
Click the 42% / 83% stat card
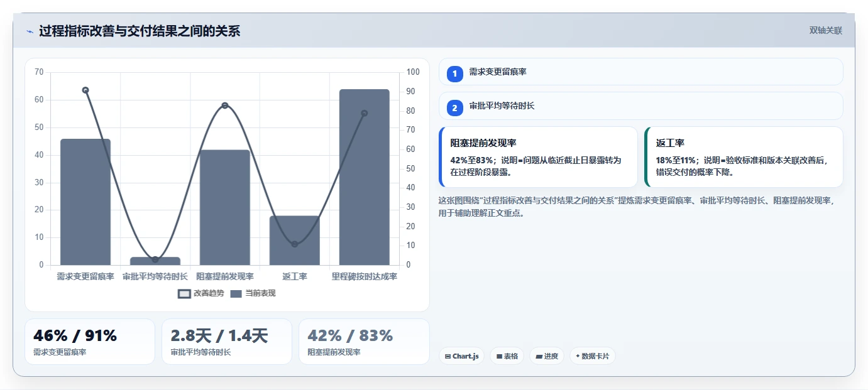(364, 342)
